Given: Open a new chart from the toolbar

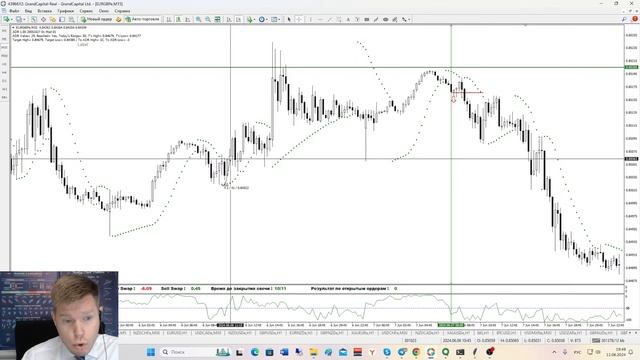Looking at the screenshot, I should click(x=6, y=19).
